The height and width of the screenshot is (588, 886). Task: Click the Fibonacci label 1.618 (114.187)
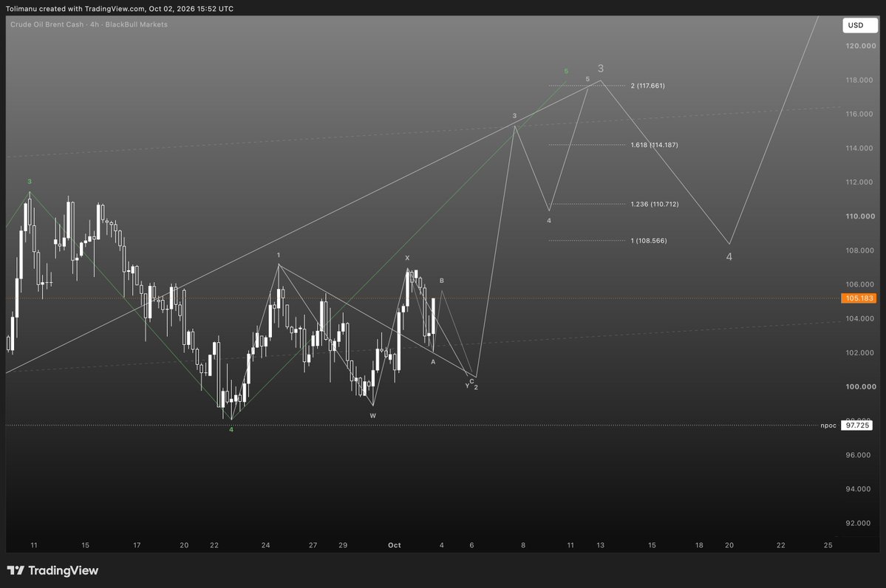[x=654, y=146]
